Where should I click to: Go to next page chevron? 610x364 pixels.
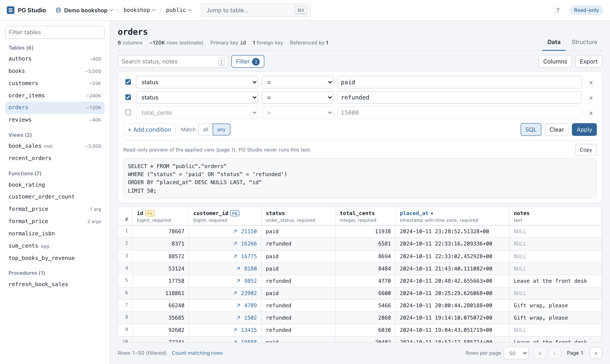(x=596, y=353)
